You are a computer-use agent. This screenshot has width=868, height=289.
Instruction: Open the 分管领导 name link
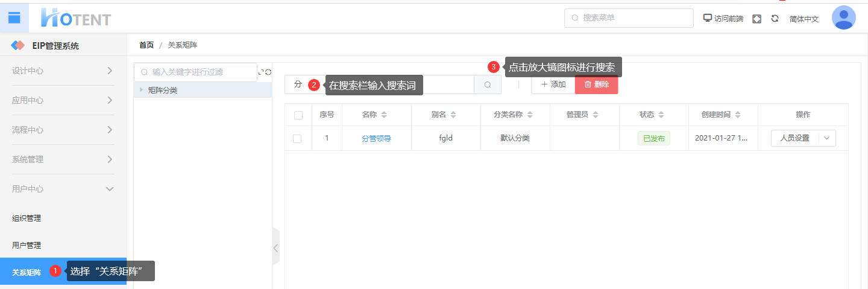click(x=376, y=138)
